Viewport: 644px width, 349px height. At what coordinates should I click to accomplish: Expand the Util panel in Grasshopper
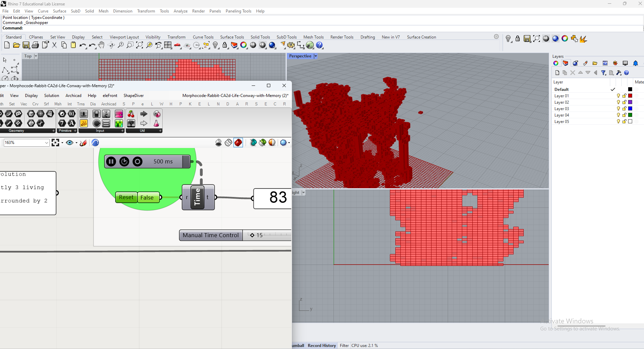pos(160,131)
